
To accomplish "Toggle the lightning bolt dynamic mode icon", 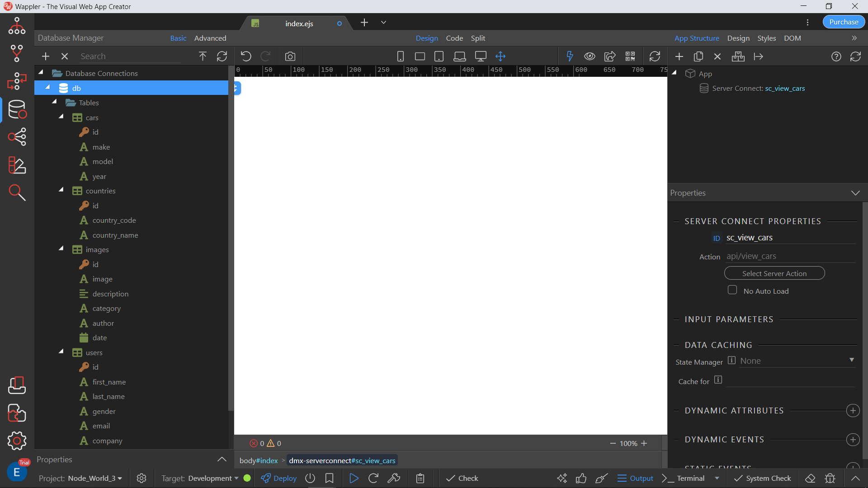I will coord(570,56).
